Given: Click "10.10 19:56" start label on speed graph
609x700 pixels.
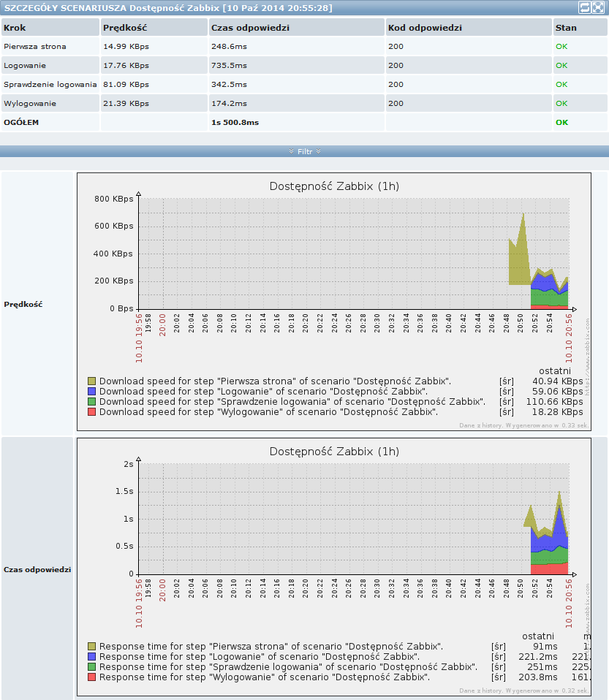Looking at the screenshot, I should point(139,338).
